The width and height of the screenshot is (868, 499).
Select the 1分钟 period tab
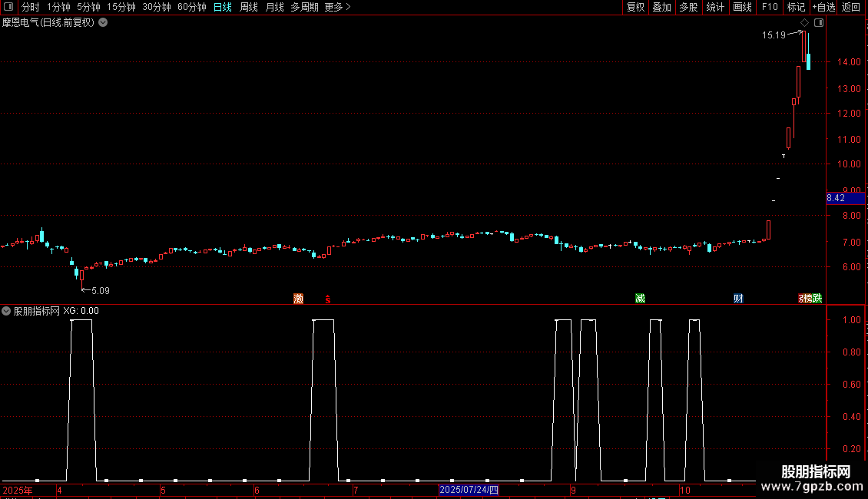click(58, 7)
